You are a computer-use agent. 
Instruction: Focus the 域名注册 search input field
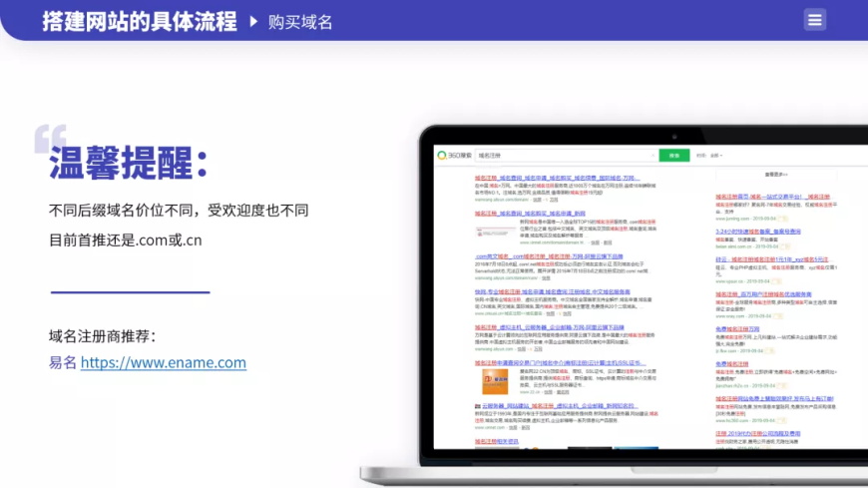point(567,156)
